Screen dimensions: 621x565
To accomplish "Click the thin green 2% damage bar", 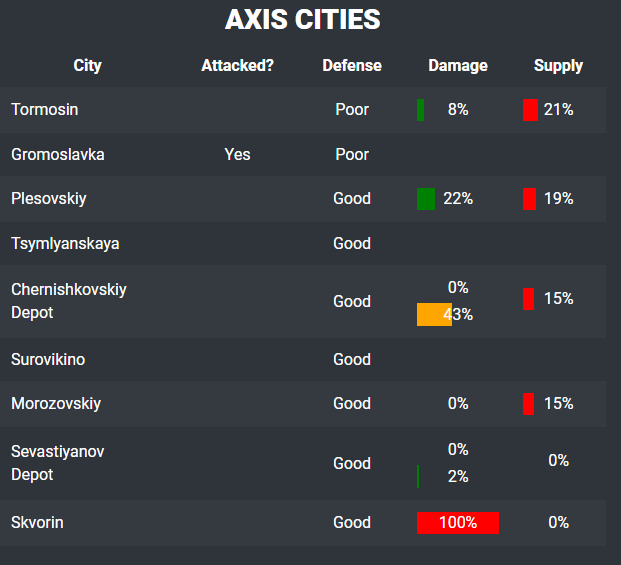I will coord(418,476).
